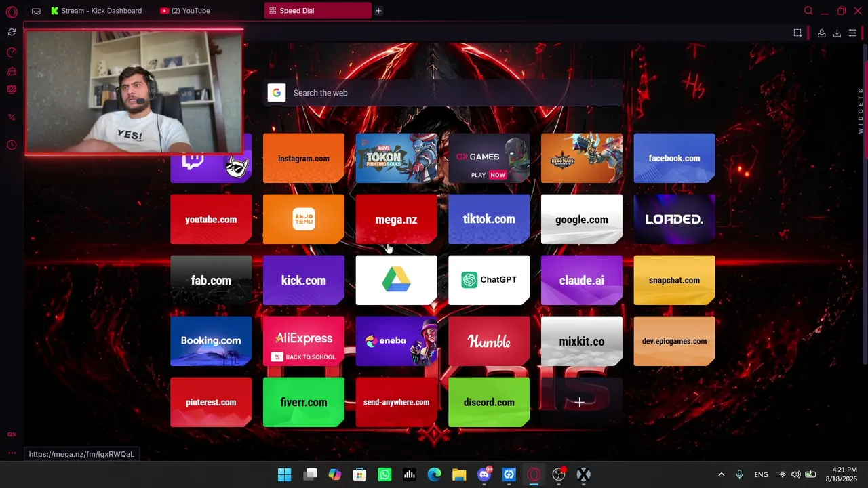The width and height of the screenshot is (868, 488).
Task: Open WhatsApp from the taskbar
Action: 384,474
